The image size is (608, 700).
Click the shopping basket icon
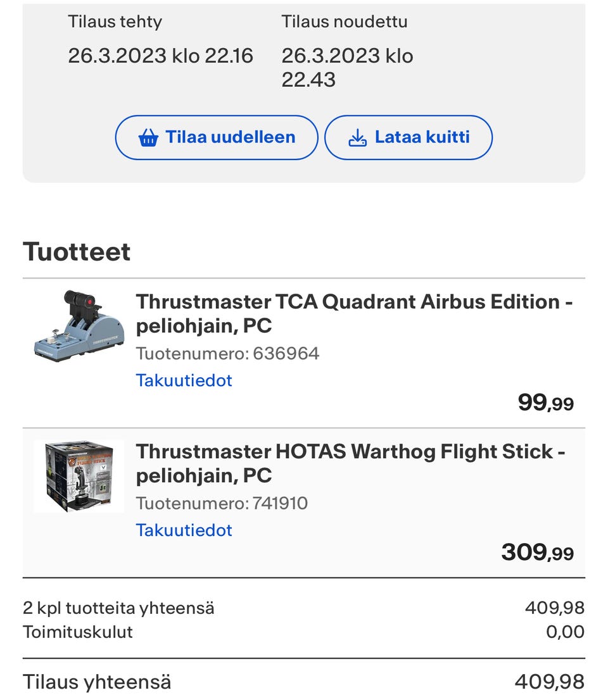[x=148, y=137]
